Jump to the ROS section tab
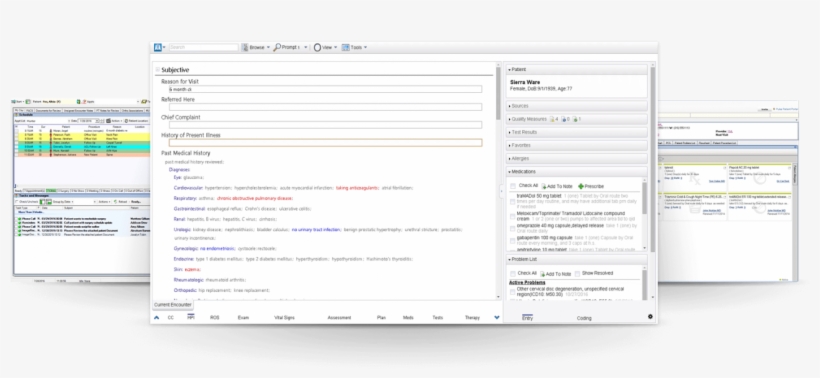The image size is (820, 378). [x=214, y=317]
